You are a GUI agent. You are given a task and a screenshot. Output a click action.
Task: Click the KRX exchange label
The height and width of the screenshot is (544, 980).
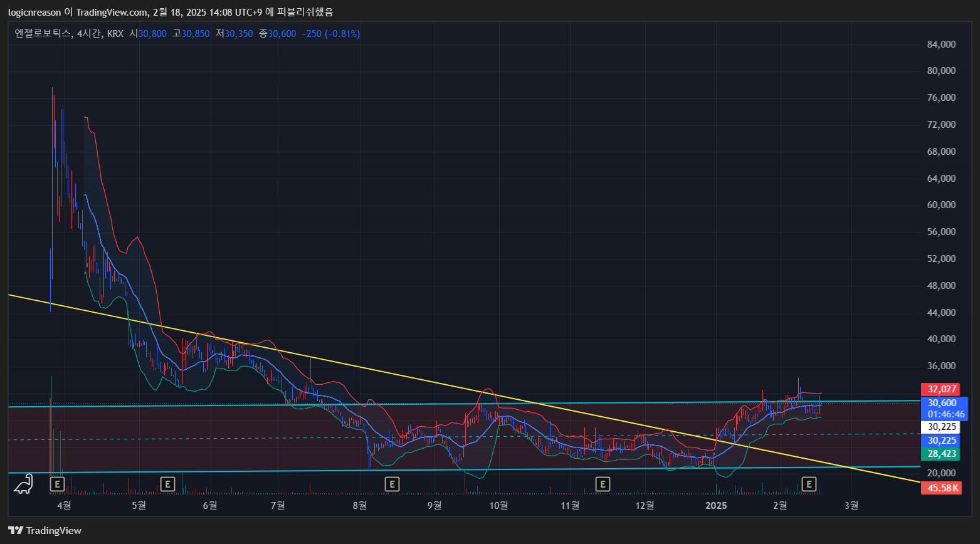[115, 34]
